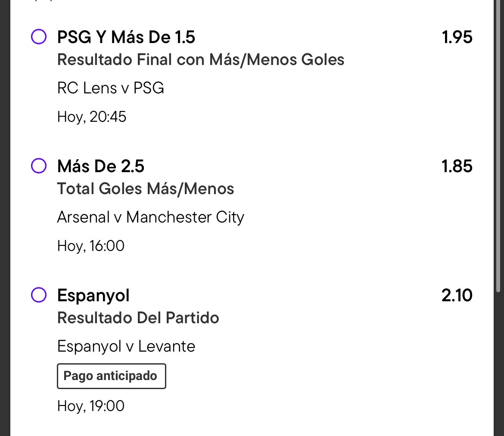The height and width of the screenshot is (436, 504).
Task: Open the Espanyol v Levante match
Action: 126,346
